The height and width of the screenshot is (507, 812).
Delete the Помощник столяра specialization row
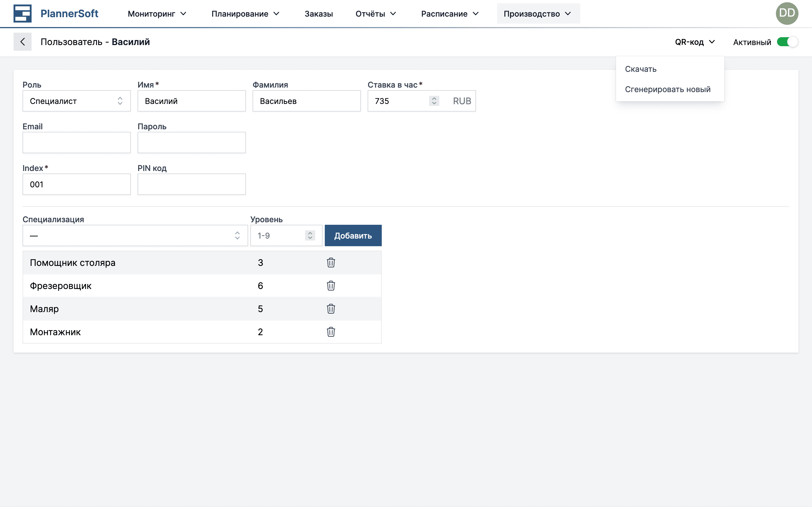pyautogui.click(x=331, y=263)
